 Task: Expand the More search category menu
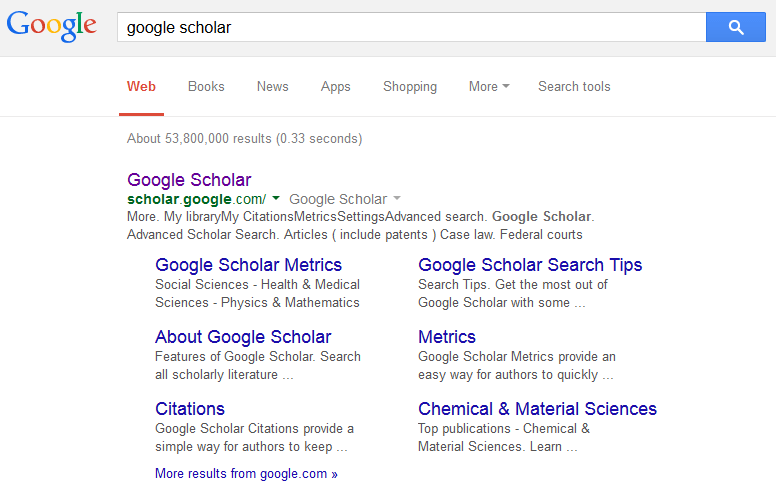(x=489, y=86)
